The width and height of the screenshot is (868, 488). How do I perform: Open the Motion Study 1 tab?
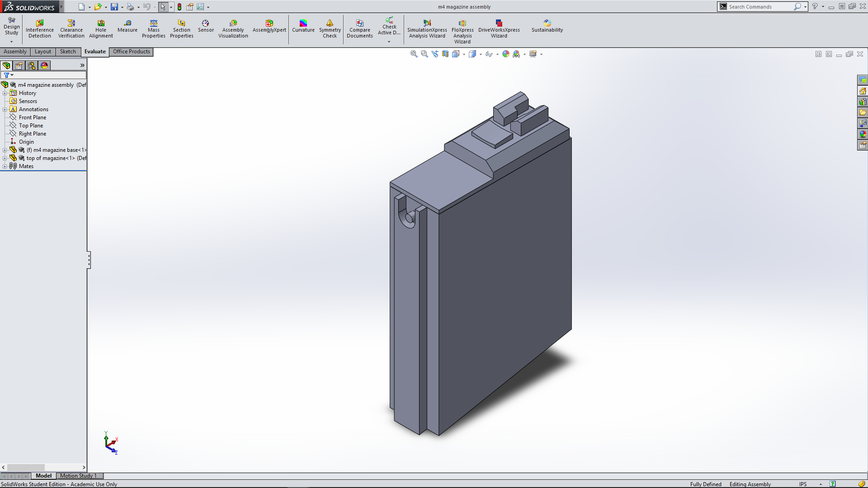coord(78,476)
